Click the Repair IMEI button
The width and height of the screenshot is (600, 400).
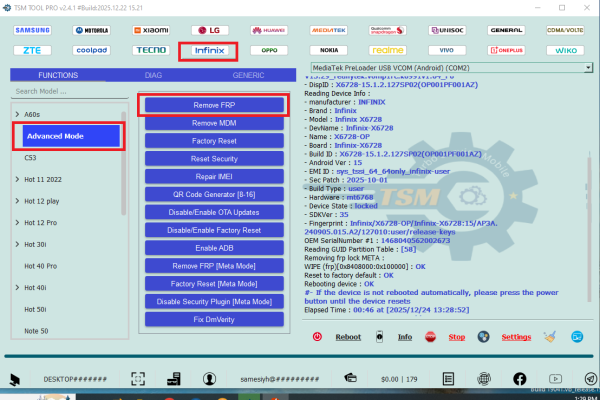214,176
